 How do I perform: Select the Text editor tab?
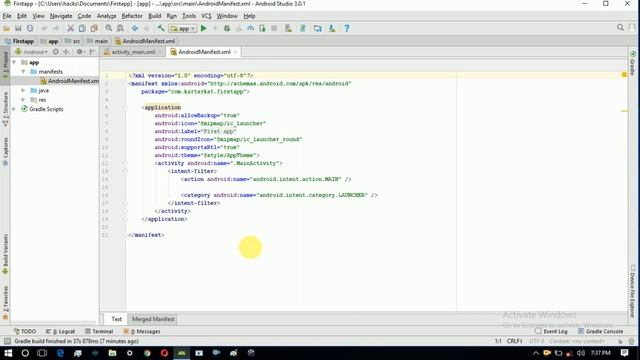pos(116,319)
